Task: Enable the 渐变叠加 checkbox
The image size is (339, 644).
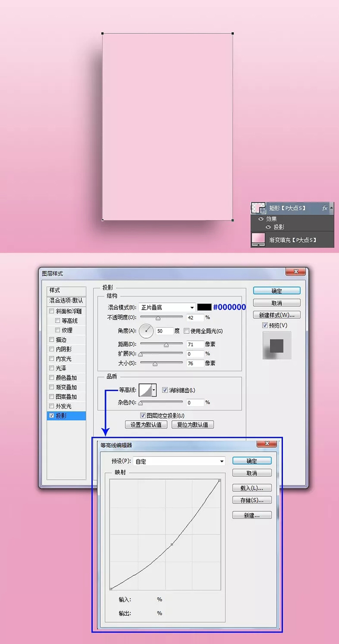Action: click(x=51, y=387)
